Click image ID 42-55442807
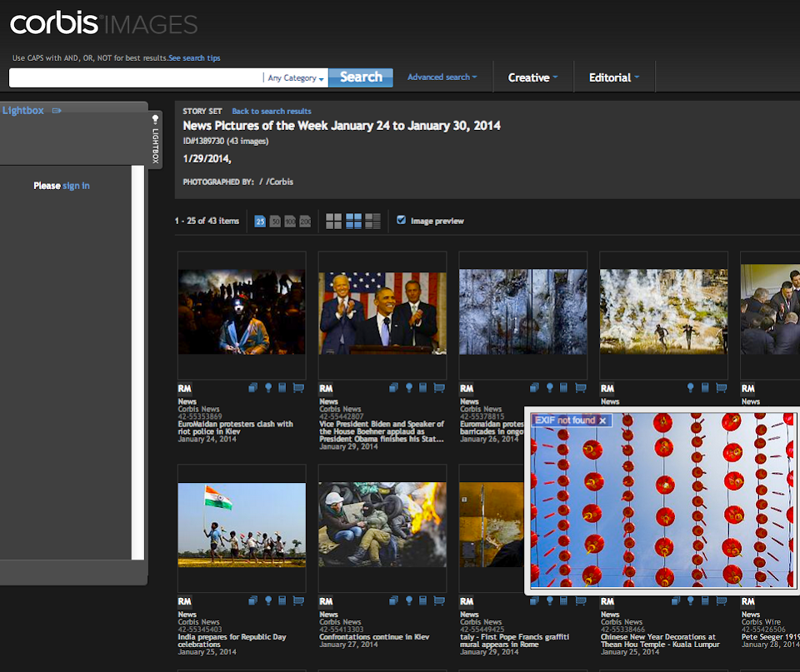 coord(342,416)
